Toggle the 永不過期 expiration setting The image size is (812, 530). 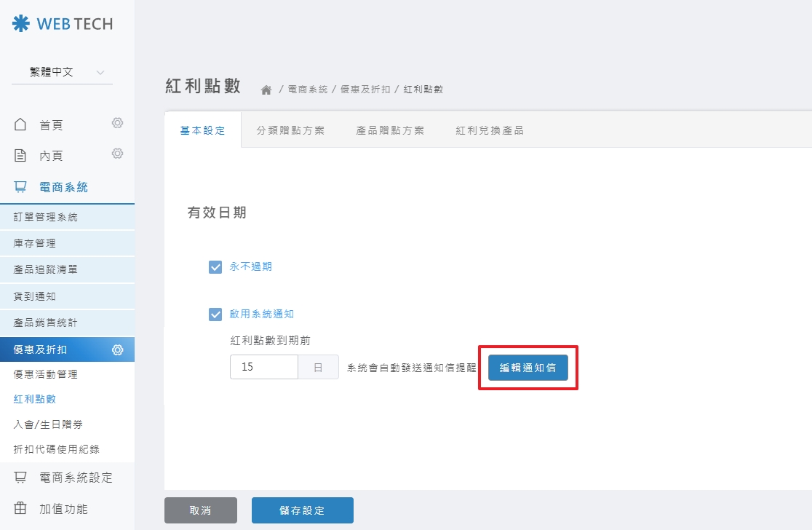point(215,266)
